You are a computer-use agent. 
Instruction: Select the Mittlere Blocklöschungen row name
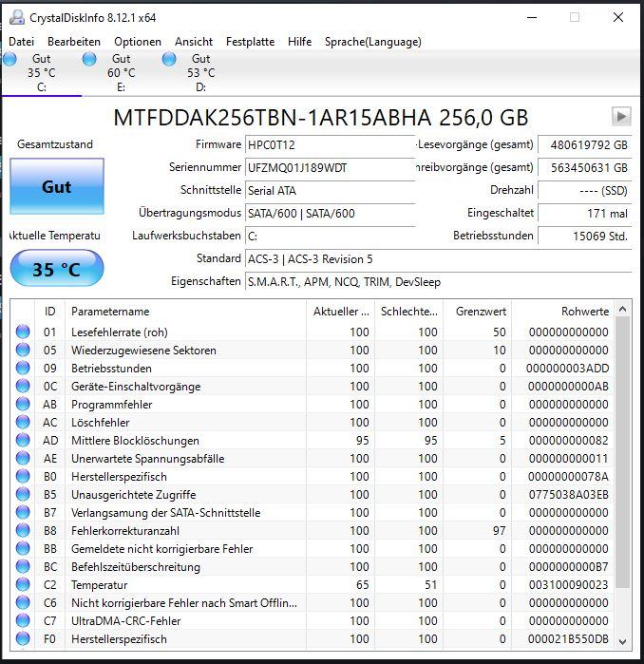[x=135, y=441]
